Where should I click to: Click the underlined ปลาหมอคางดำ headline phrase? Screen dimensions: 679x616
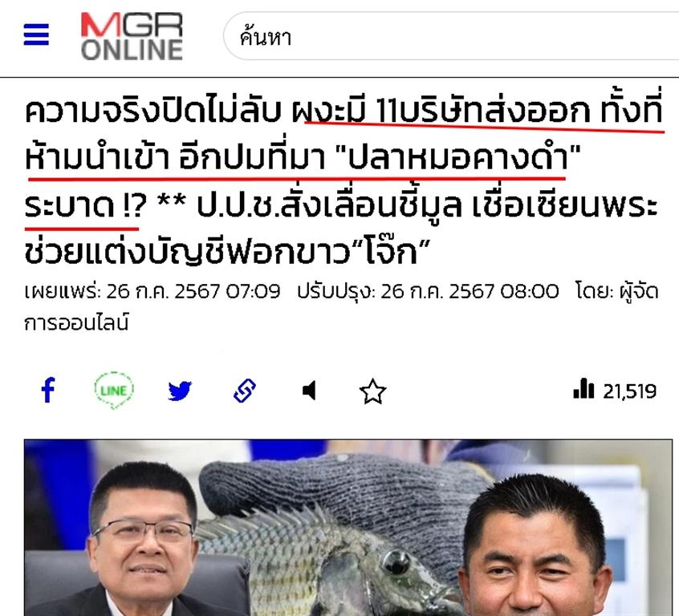point(458,157)
